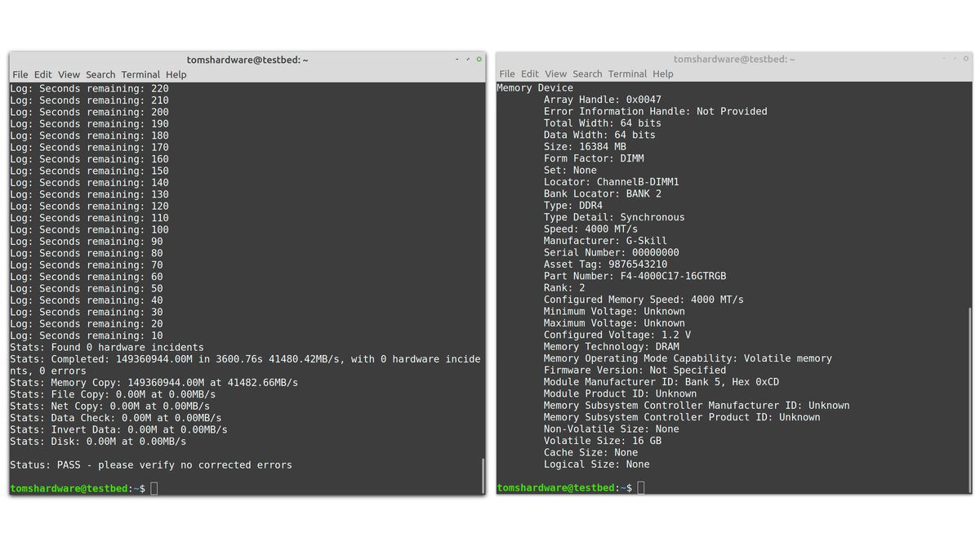
Task: Click 'Configured Voltage: 1.2 V' line
Action: click(617, 335)
